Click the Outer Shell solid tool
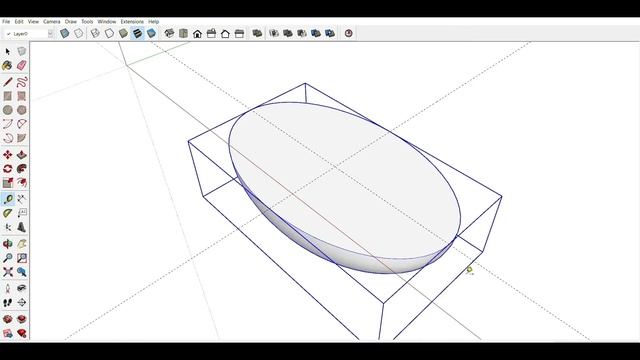The height and width of the screenshot is (360, 640). coord(257,33)
